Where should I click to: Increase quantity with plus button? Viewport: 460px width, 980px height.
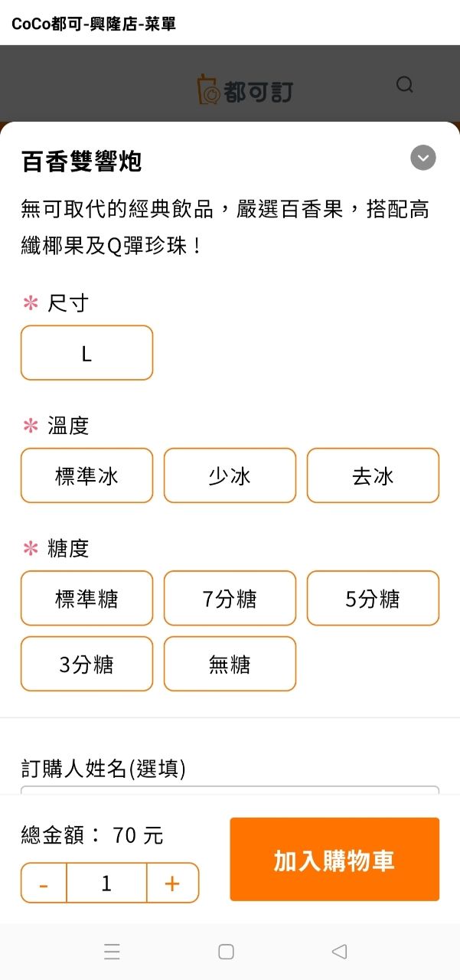pyautogui.click(x=172, y=884)
